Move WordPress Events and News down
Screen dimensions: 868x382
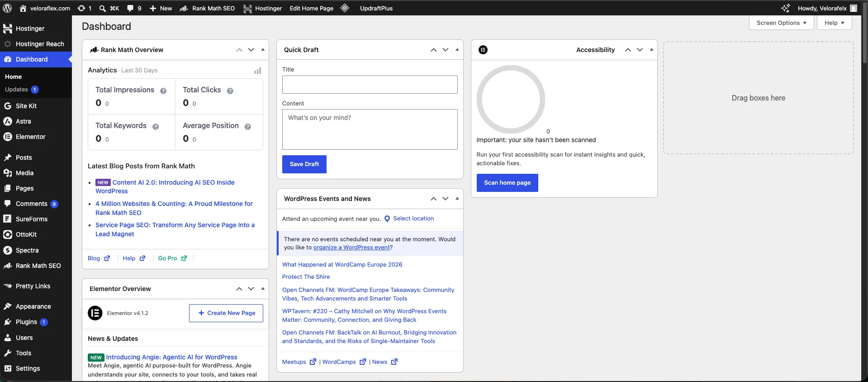click(x=446, y=199)
